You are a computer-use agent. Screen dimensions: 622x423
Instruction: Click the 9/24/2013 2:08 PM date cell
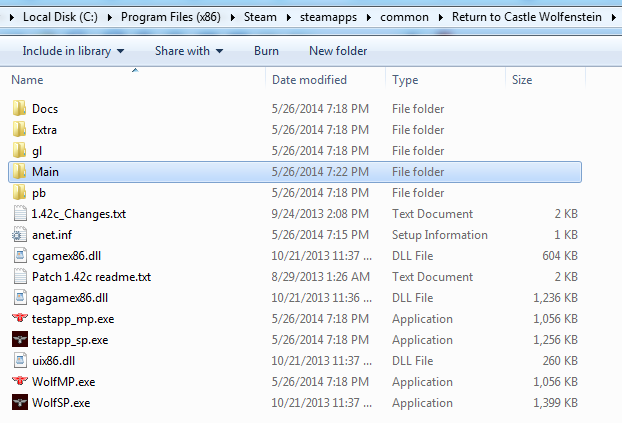320,214
